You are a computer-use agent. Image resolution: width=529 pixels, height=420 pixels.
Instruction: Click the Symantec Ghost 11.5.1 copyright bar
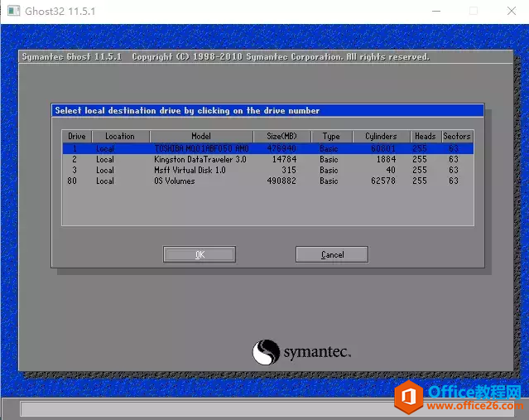click(x=266, y=56)
